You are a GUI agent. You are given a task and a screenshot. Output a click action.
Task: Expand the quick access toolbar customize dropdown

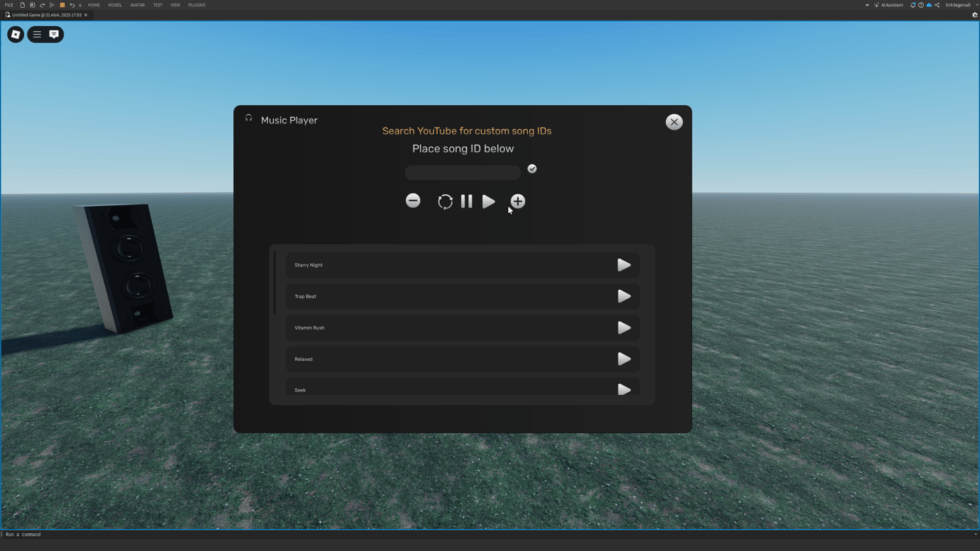point(80,5)
